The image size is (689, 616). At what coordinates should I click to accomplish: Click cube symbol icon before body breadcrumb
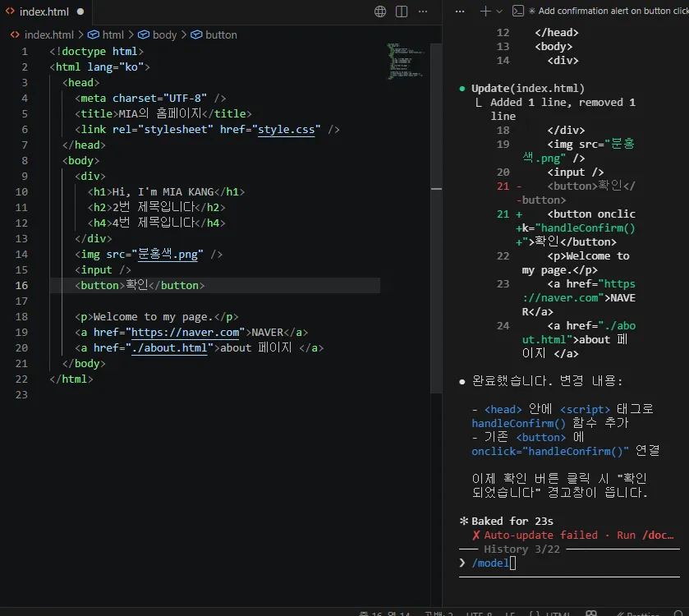[144, 34]
